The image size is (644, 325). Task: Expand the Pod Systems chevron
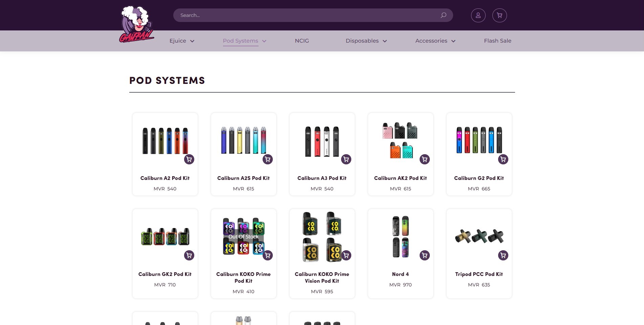(x=264, y=41)
